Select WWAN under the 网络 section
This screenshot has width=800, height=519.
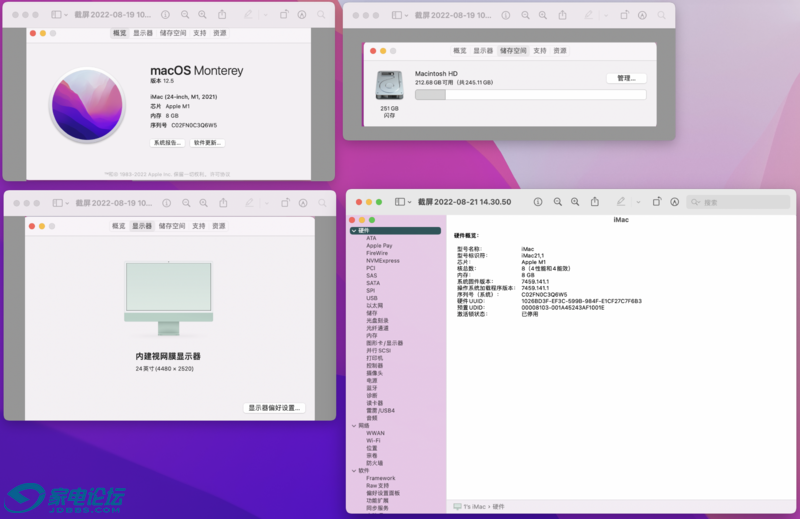coord(375,433)
